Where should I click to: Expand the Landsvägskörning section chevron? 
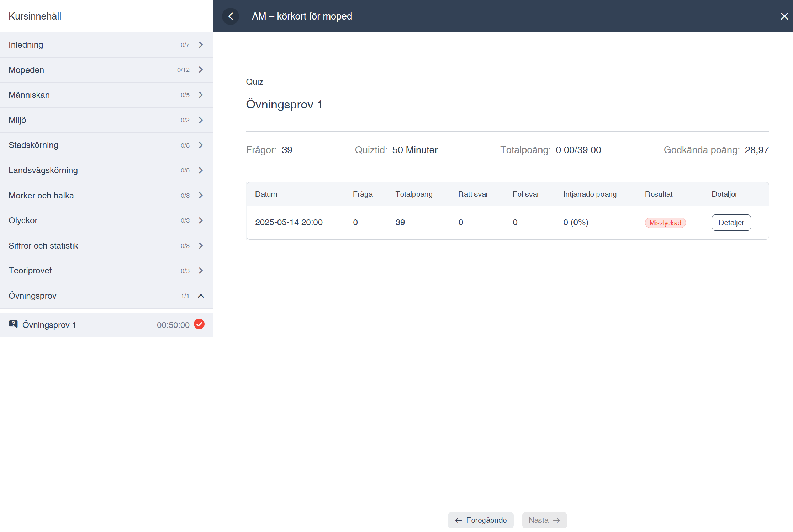pos(201,170)
